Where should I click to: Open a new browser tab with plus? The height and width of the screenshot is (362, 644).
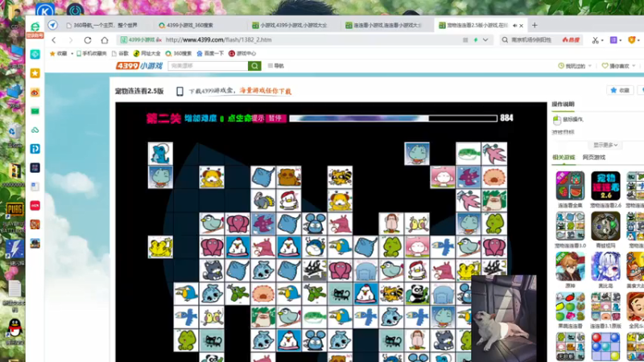535,26
